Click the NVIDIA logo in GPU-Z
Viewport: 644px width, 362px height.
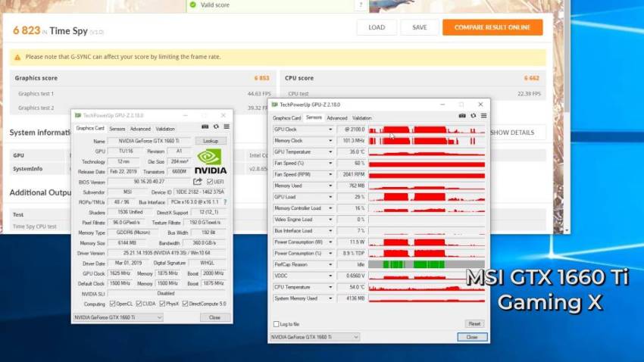coord(211,161)
